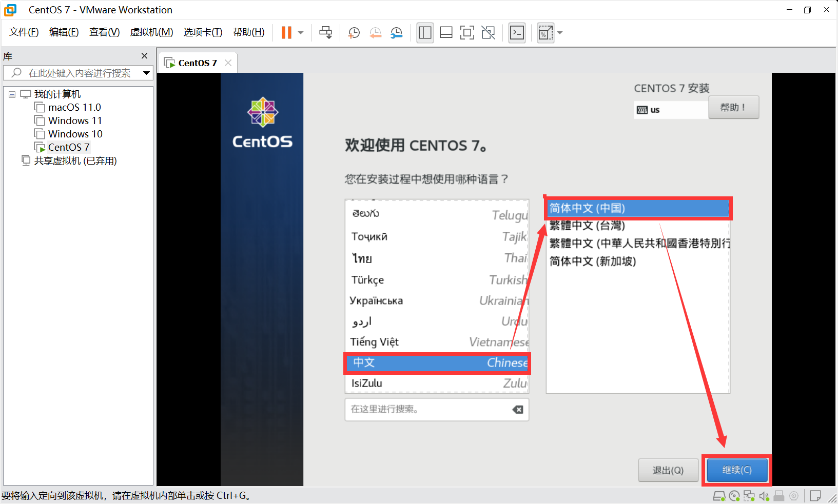
Task: Select 繁體中文 (台灣) in the locale list
Action: [x=587, y=226]
